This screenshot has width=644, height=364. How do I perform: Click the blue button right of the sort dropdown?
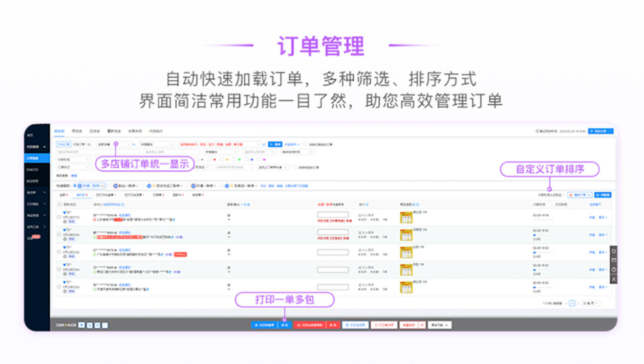[x=603, y=195]
